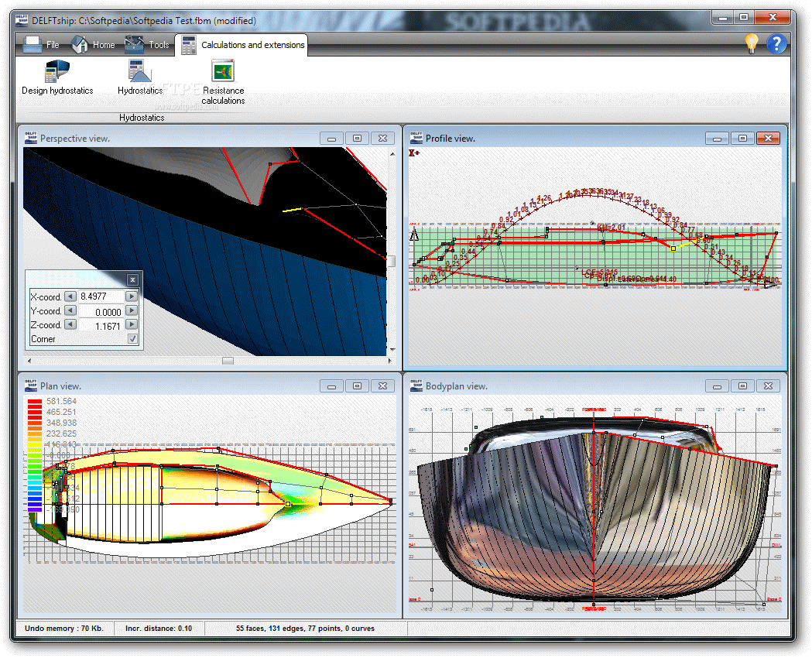The height and width of the screenshot is (658, 812).
Task: Maximize the Bodyplan view window
Action: coord(742,386)
